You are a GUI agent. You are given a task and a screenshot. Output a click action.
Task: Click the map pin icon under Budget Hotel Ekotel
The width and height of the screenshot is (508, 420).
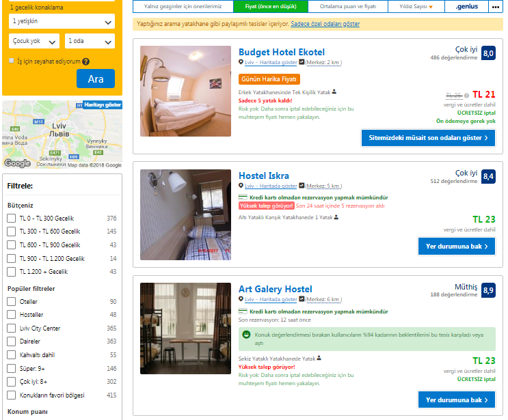(x=241, y=62)
